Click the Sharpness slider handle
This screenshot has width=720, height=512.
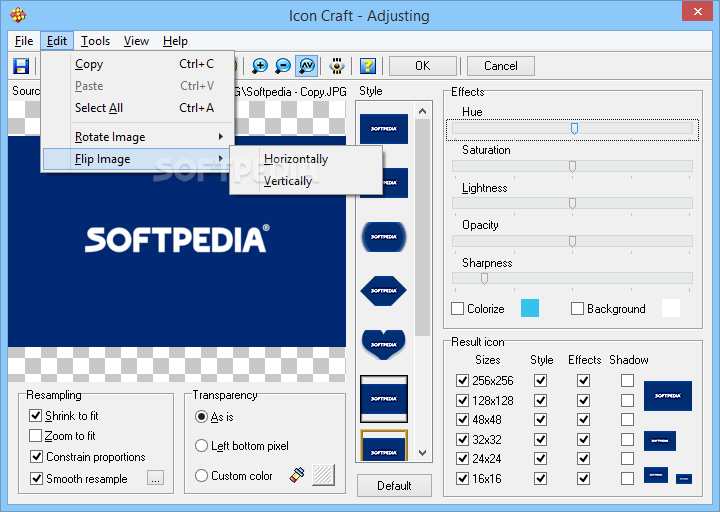484,279
